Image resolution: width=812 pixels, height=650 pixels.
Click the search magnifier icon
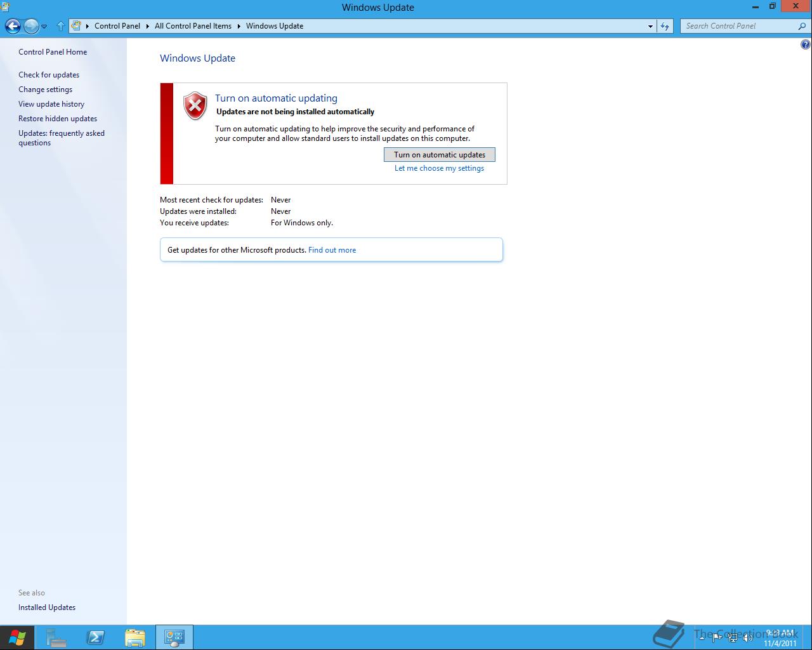coord(802,26)
